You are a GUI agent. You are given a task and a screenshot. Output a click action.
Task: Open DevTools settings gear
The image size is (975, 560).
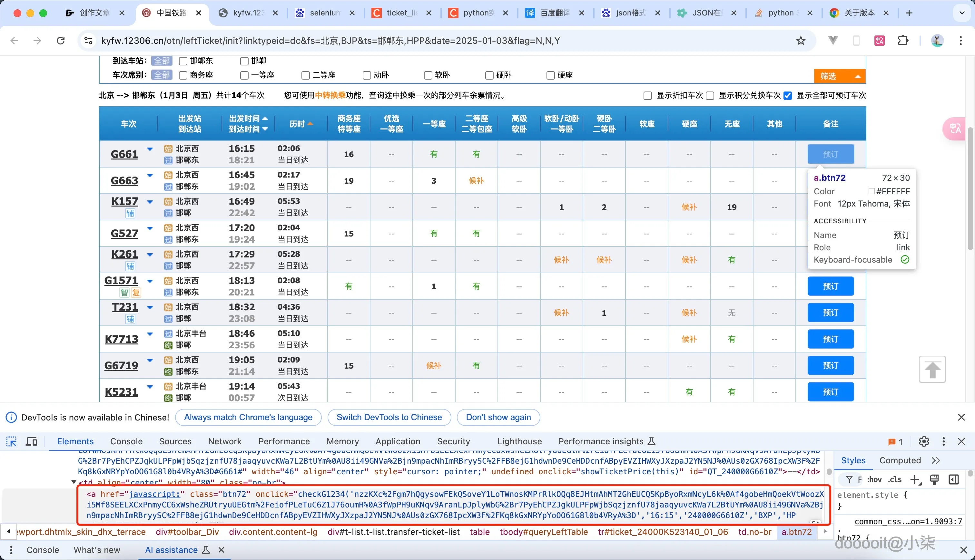pos(923,441)
